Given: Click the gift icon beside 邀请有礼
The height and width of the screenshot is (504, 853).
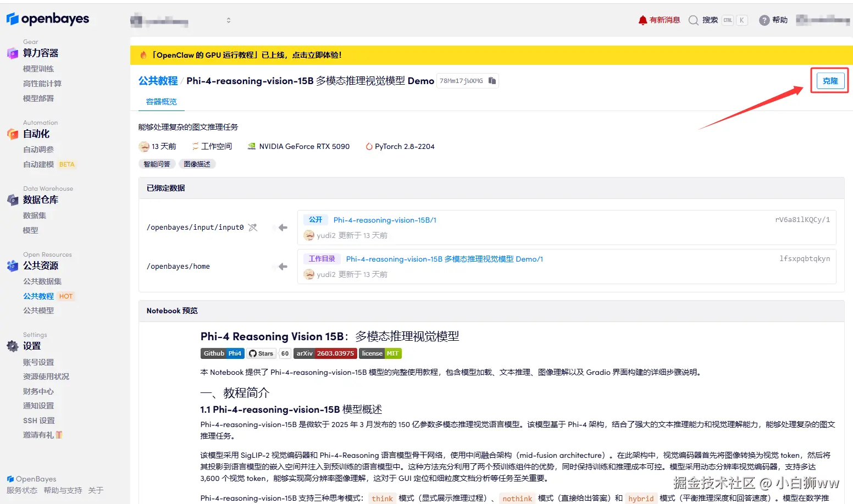Looking at the screenshot, I should coord(59,435).
